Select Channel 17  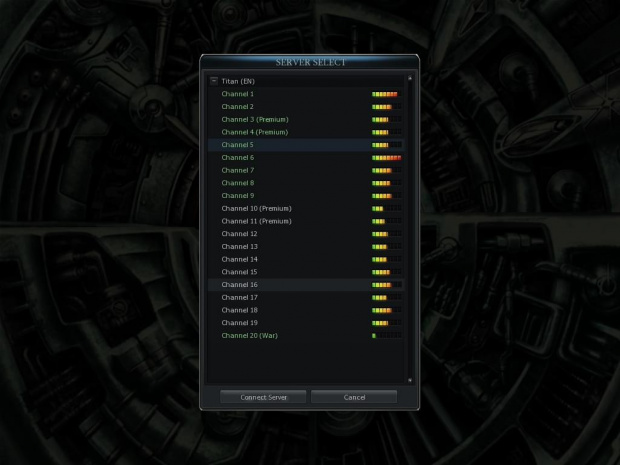pyautogui.click(x=306, y=297)
